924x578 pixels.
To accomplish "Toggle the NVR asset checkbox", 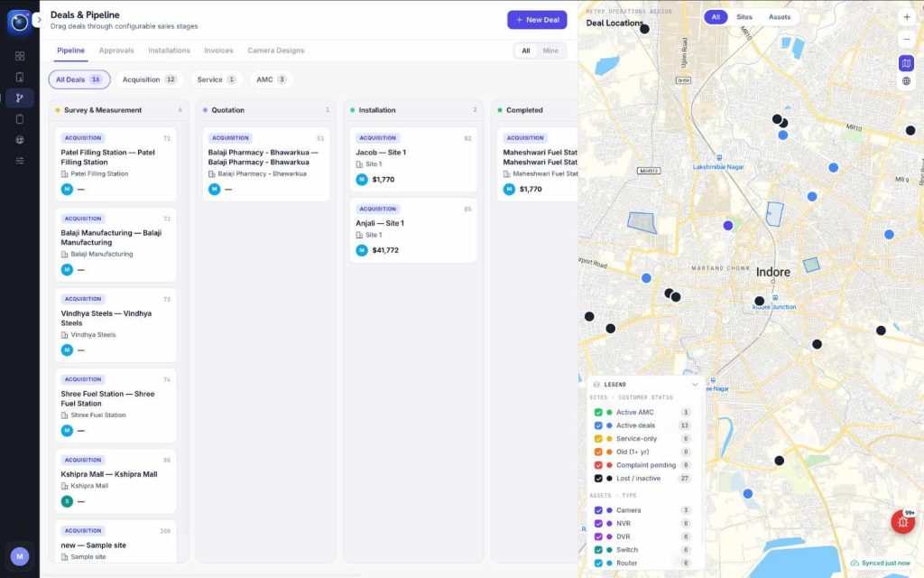I will click(598, 523).
